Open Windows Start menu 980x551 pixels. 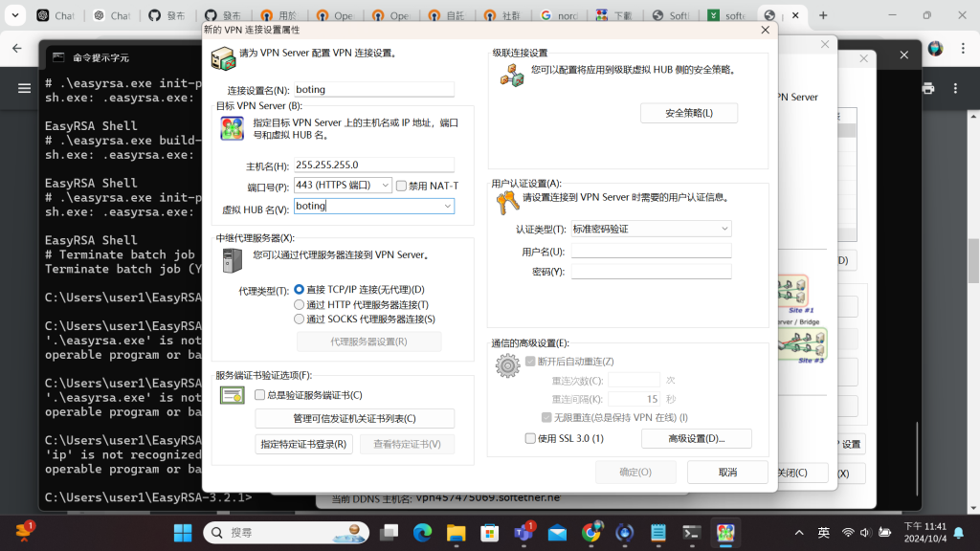(x=183, y=533)
